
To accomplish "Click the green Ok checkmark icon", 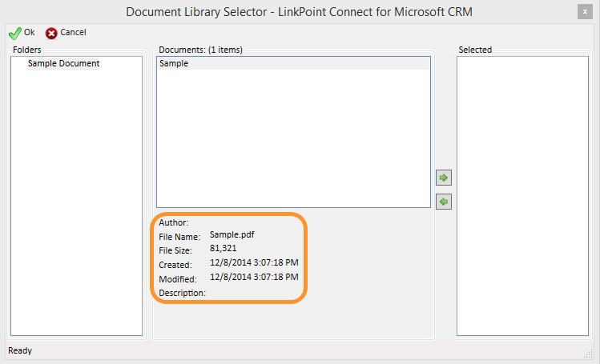I will tap(14, 33).
